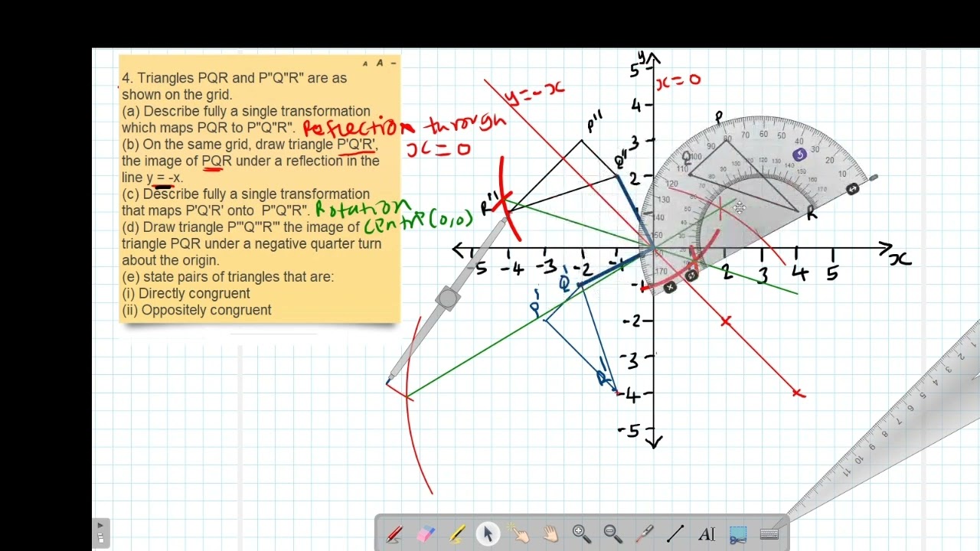The image size is (980, 551).
Task: Select the yellow Highlighter tool
Action: tap(457, 533)
